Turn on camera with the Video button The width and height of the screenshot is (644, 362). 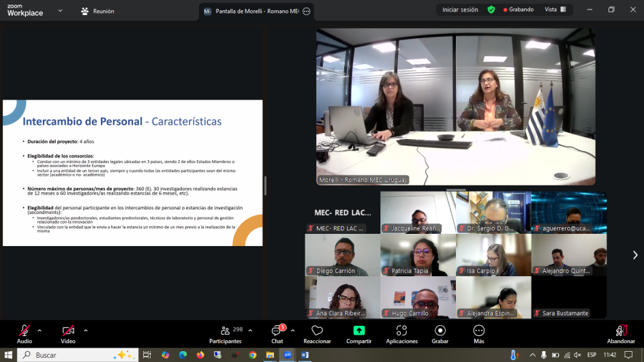pos(68,333)
